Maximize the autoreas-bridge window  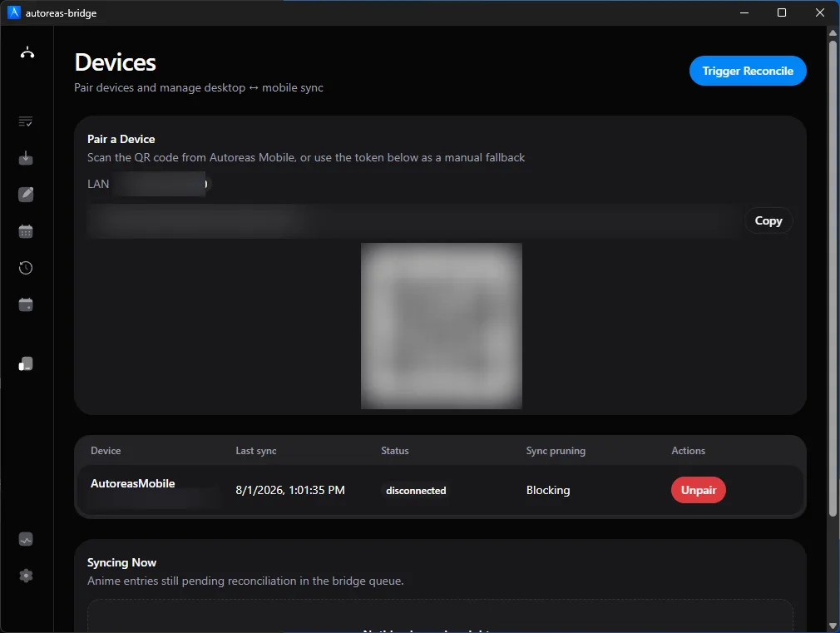click(x=782, y=12)
